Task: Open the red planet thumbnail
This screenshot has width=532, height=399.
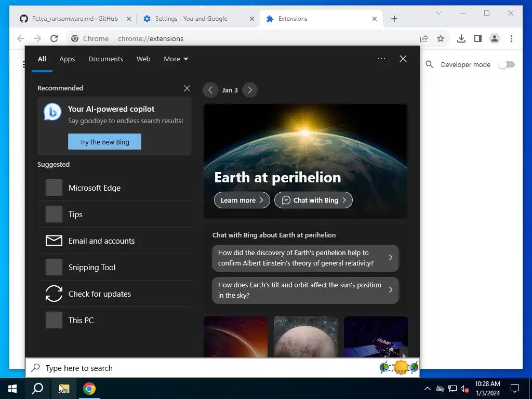Action: (x=235, y=337)
